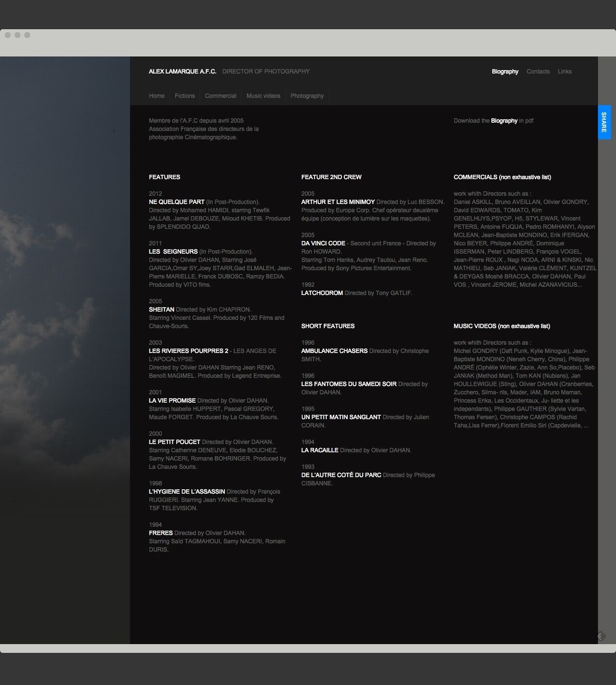Click the COMMERCIALS (non exhaustive list) heading
616x685 pixels.
point(503,177)
